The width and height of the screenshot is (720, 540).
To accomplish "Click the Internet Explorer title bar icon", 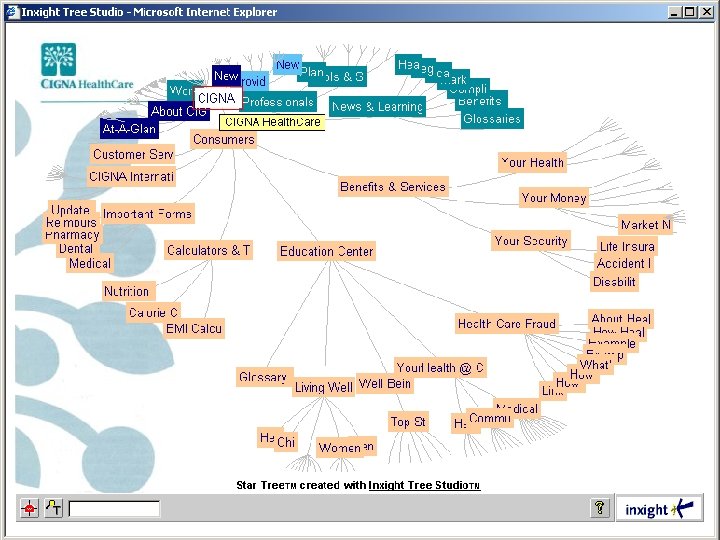I will click(12, 11).
